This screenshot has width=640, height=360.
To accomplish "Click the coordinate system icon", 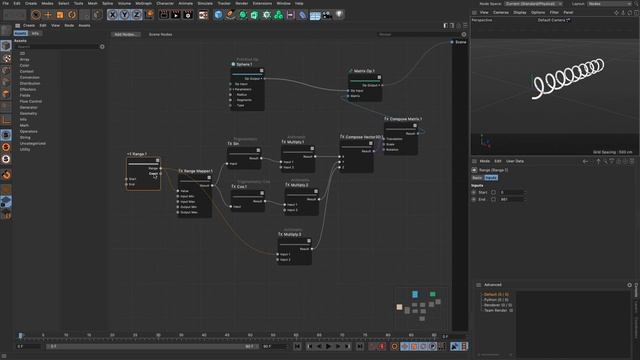I will (150, 15).
